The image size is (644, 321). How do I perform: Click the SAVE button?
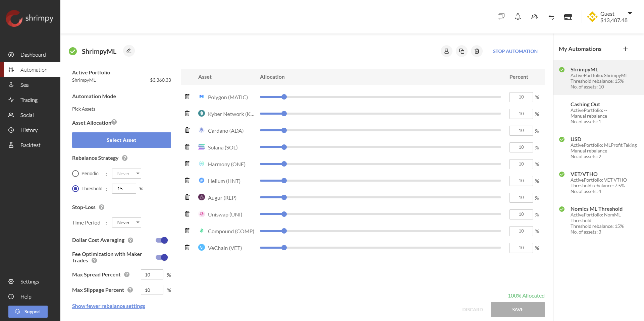click(518, 310)
